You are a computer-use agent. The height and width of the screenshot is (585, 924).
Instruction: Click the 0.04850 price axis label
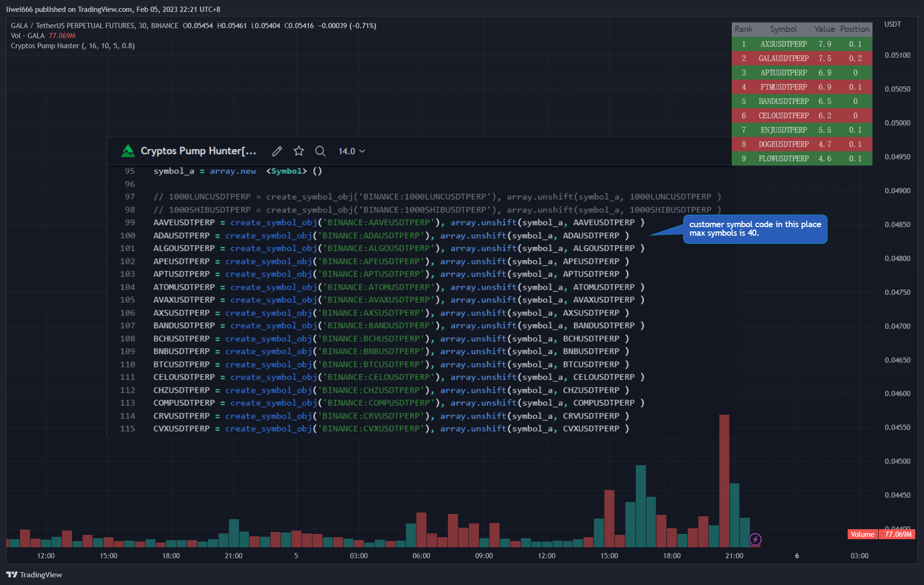tap(897, 225)
